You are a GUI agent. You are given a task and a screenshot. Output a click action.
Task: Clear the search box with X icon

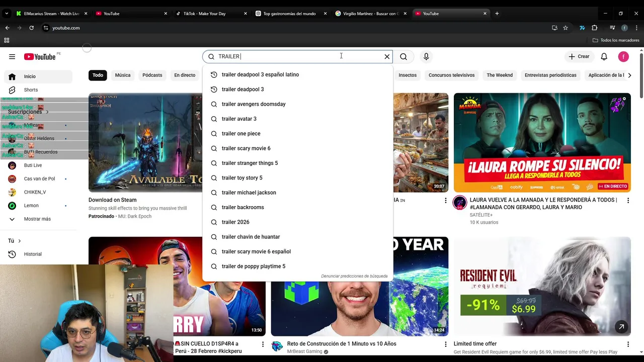tap(387, 57)
